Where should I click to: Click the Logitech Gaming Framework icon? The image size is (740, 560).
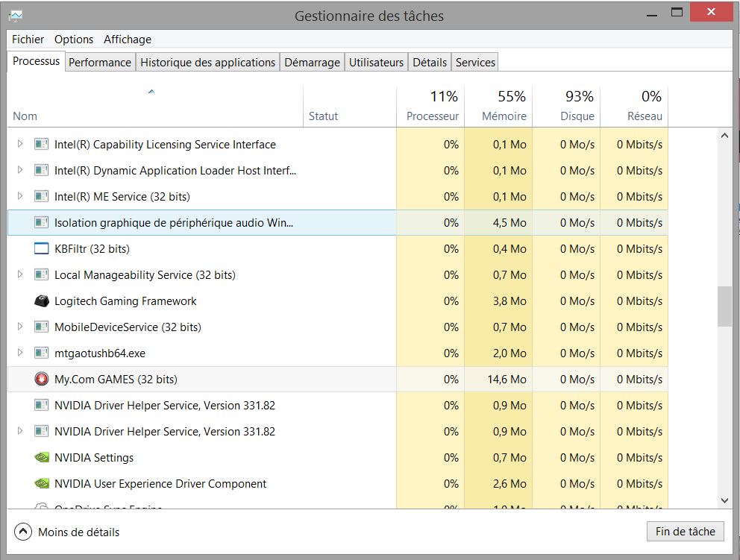click(42, 301)
